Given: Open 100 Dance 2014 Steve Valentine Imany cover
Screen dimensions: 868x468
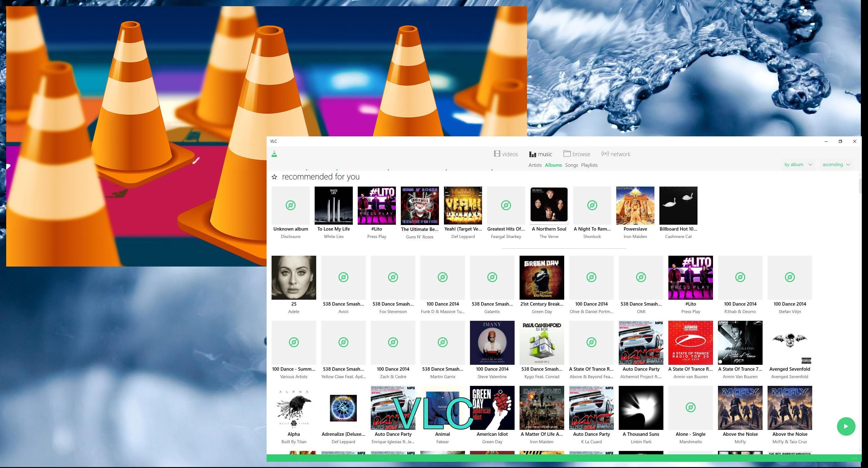Looking at the screenshot, I should (x=492, y=343).
